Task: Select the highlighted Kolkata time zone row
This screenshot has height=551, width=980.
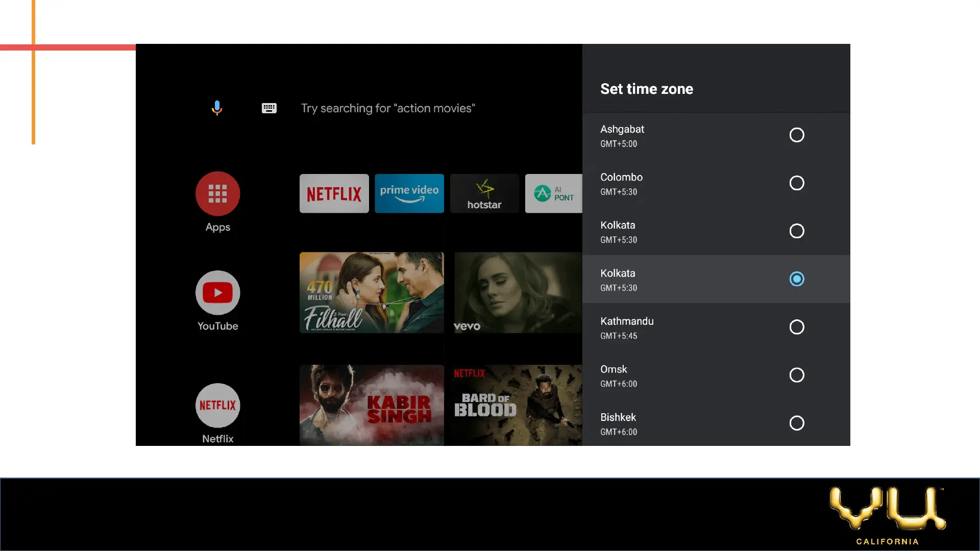Action: (716, 279)
